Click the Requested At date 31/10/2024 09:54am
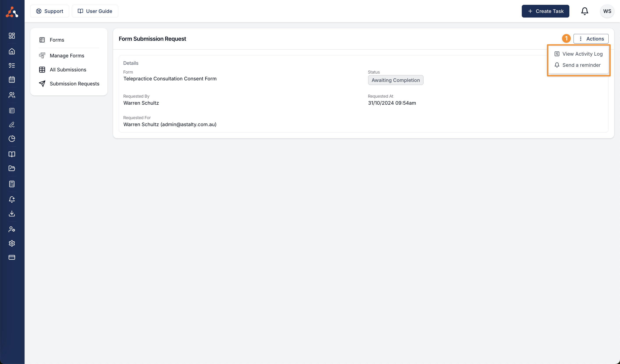 392,103
